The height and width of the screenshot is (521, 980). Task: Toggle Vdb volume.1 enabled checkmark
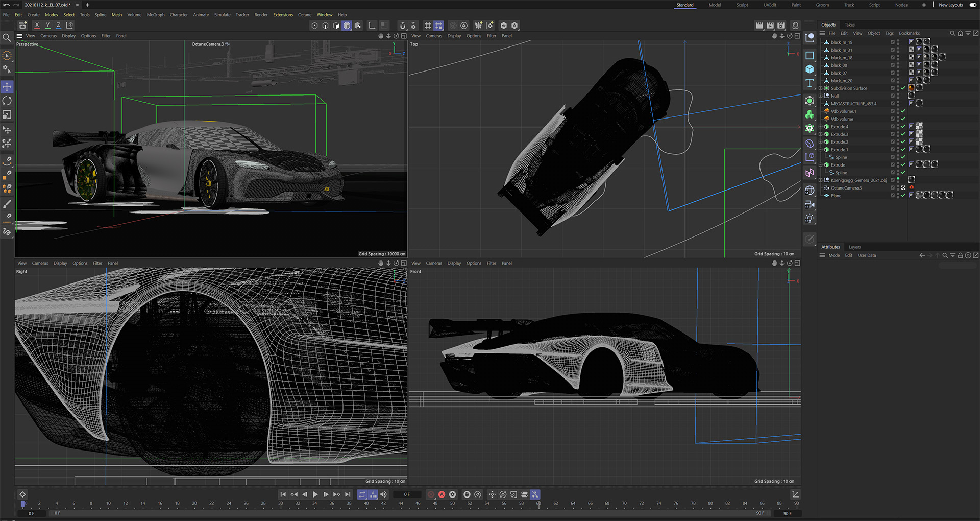click(903, 111)
